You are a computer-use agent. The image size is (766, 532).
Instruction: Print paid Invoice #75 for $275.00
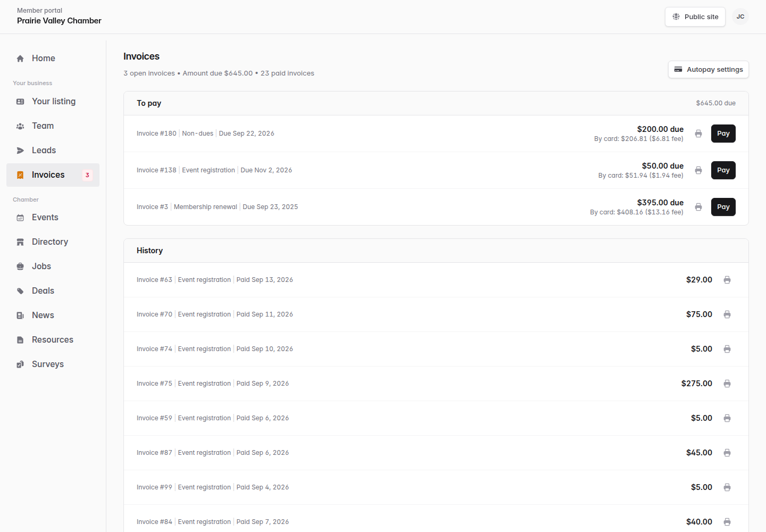pyautogui.click(x=727, y=384)
